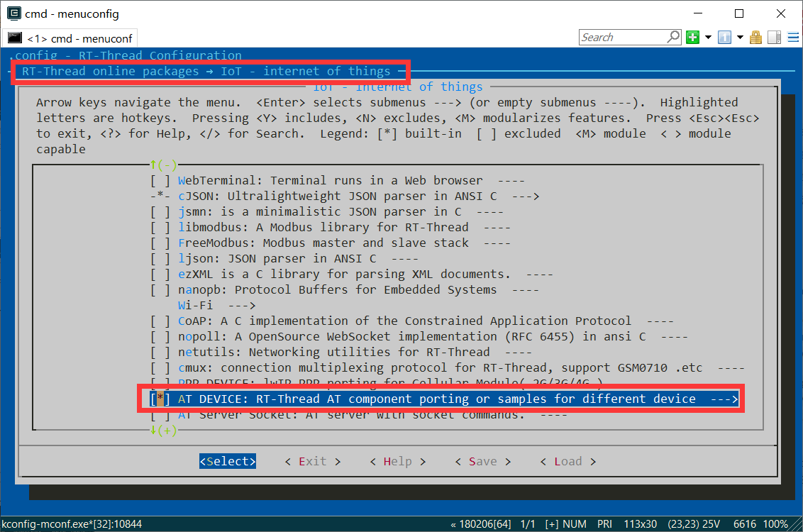Image resolution: width=803 pixels, height=532 pixels.
Task: Enable the CoAP implementation checkbox
Action: [x=160, y=321]
